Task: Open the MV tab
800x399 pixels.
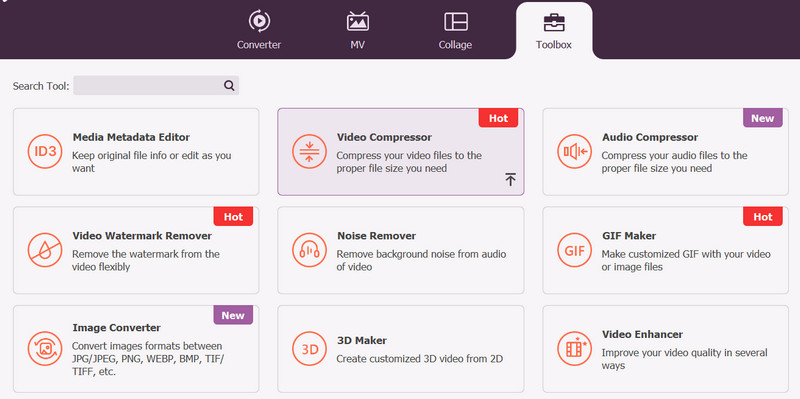Action: (x=357, y=31)
